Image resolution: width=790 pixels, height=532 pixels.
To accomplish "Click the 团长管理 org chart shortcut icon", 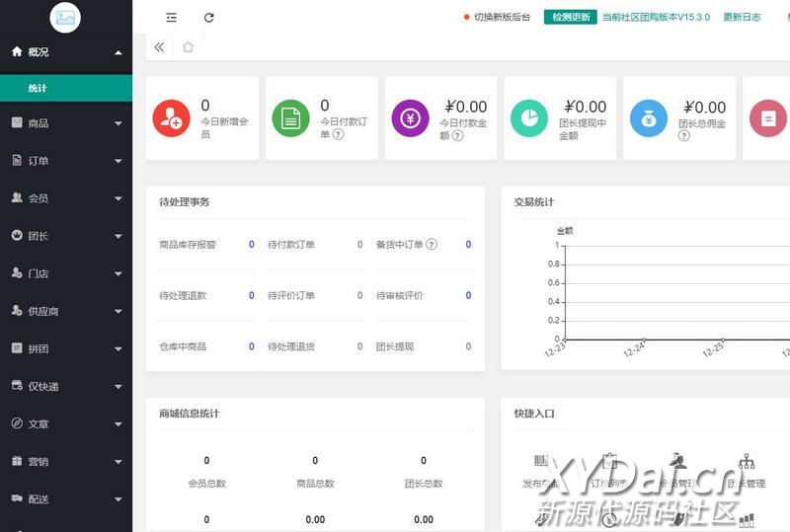I will pos(747,461).
